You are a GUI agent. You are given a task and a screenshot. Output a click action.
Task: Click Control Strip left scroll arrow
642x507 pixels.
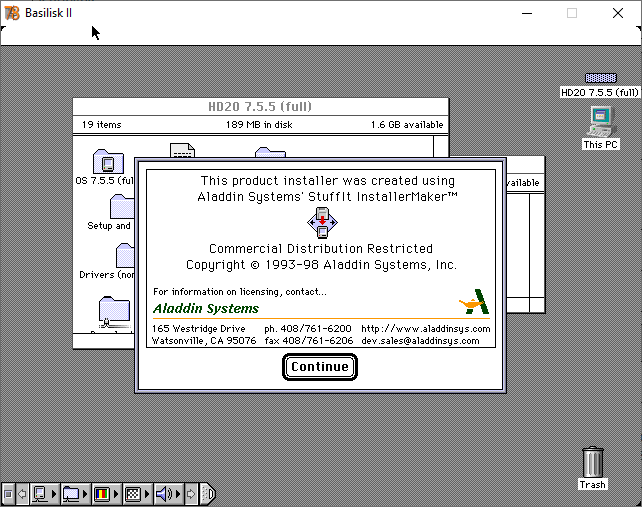point(22,494)
